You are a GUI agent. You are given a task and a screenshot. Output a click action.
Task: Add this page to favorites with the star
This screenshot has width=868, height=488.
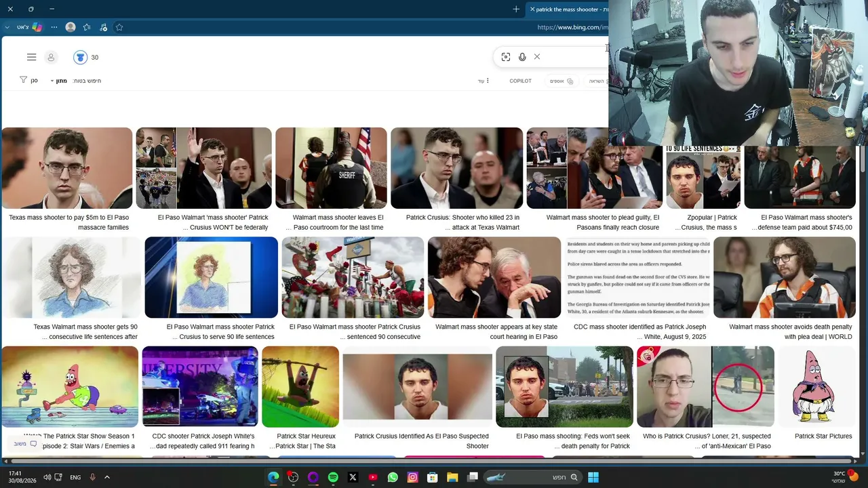point(119,27)
